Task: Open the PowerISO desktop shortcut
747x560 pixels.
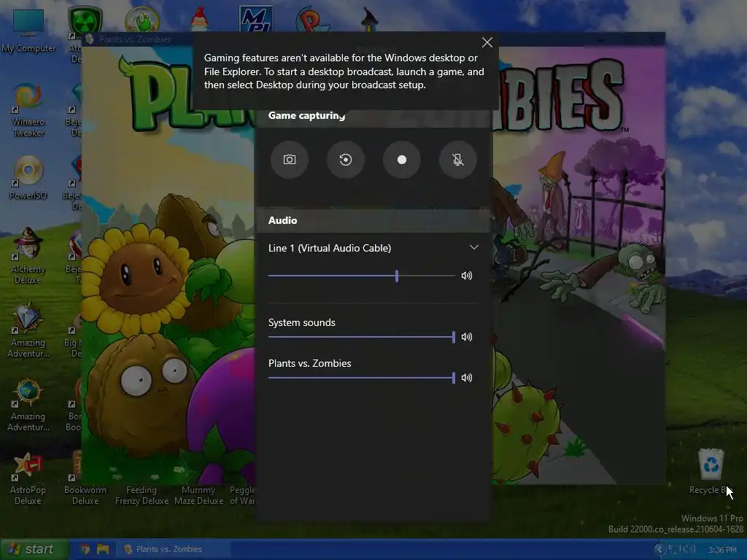Action: click(x=28, y=178)
